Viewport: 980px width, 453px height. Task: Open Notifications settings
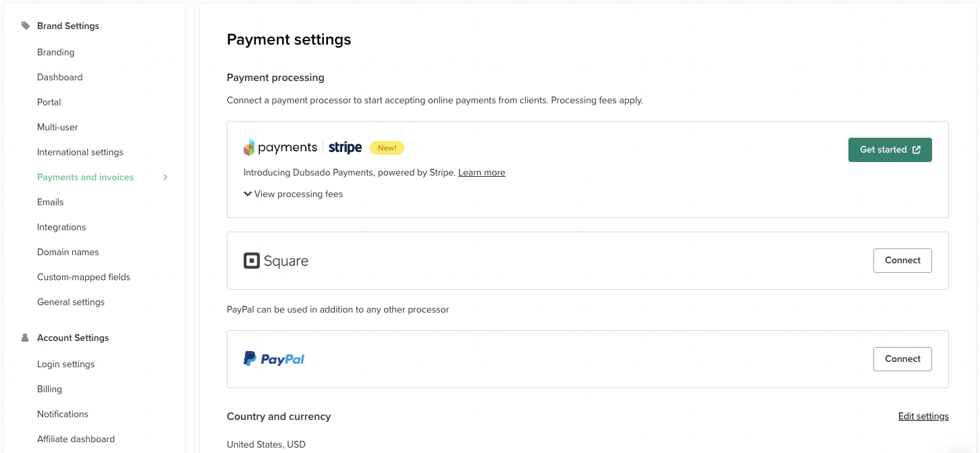click(63, 414)
